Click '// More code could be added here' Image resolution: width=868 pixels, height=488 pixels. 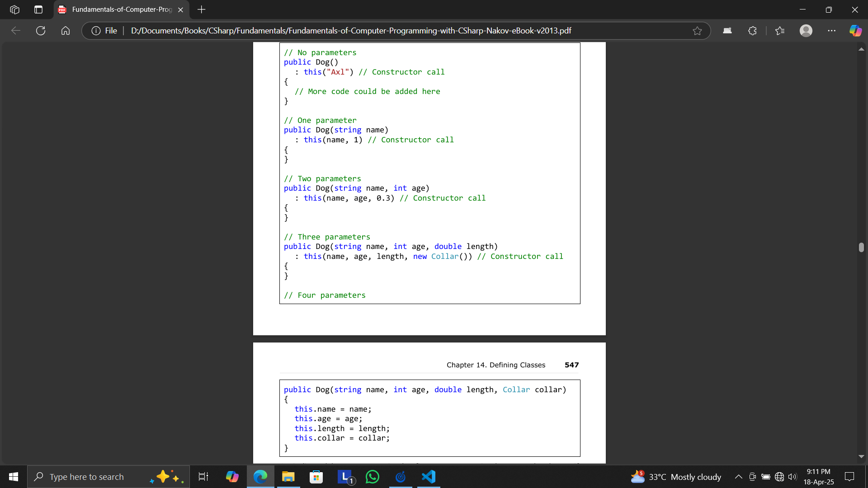[368, 91]
